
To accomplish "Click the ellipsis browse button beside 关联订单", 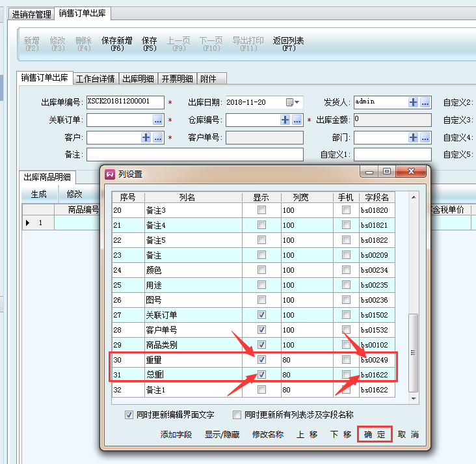I will click(158, 120).
